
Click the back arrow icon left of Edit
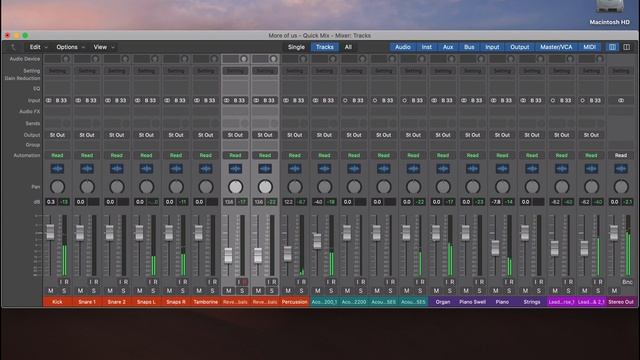point(13,47)
